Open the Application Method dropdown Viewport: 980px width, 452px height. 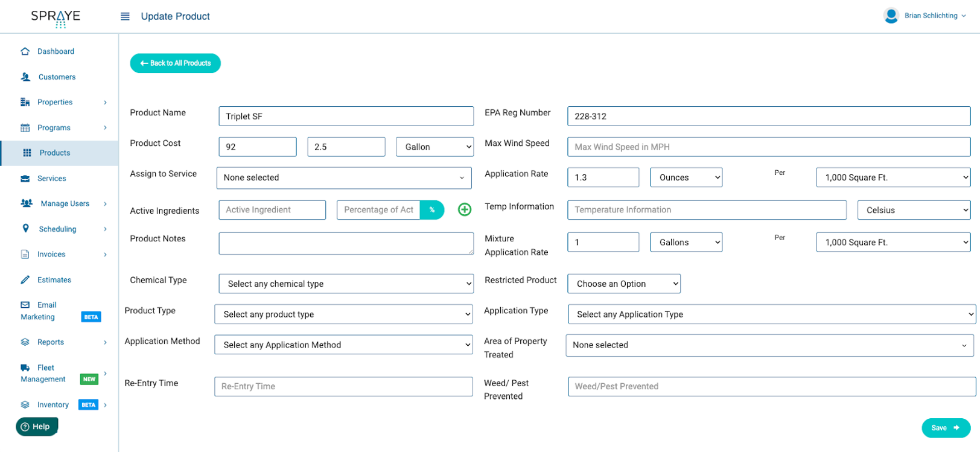(x=344, y=345)
